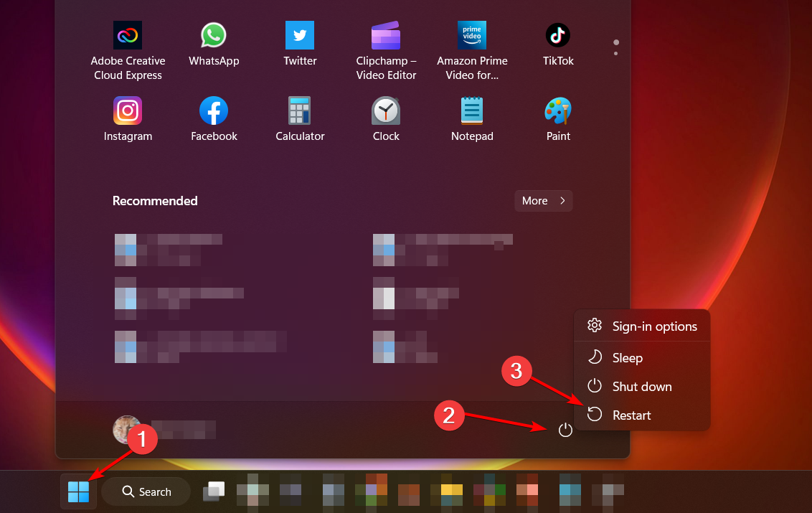Screen dimensions: 812x513
Task: Click the Start menu power button
Action: [x=565, y=430]
